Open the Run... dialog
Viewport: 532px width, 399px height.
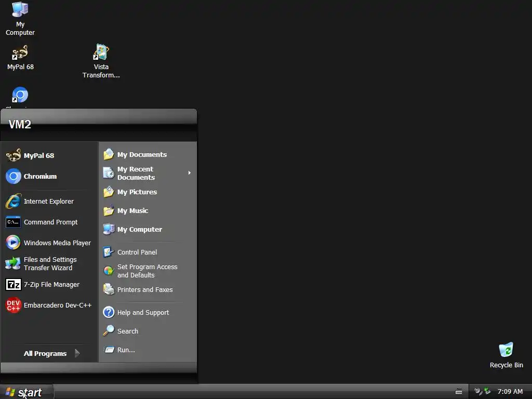click(148, 350)
